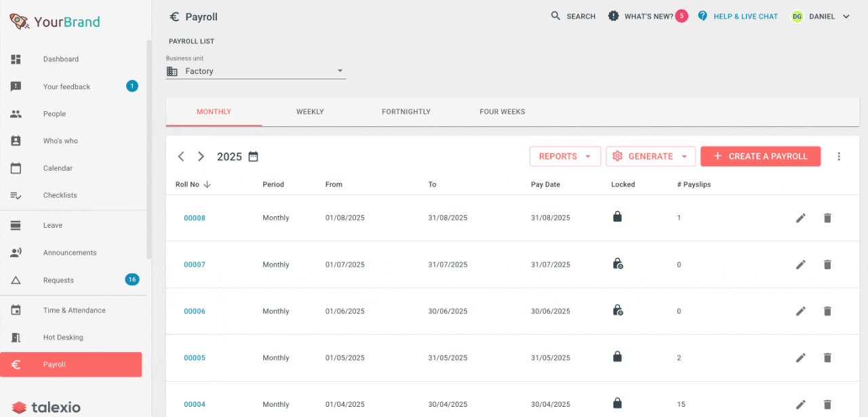Open the vertical three-dot options menu
Image resolution: width=868 pixels, height=417 pixels.
(x=839, y=157)
